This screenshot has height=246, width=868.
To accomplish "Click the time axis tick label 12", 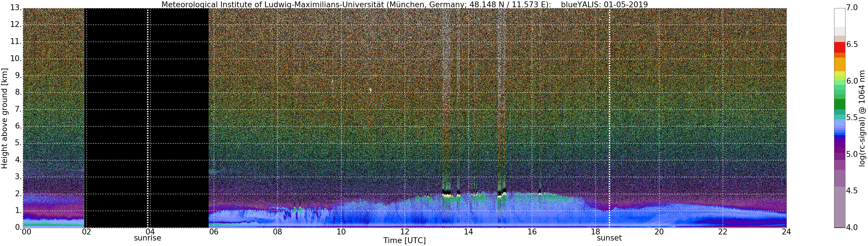I will coord(405,232).
